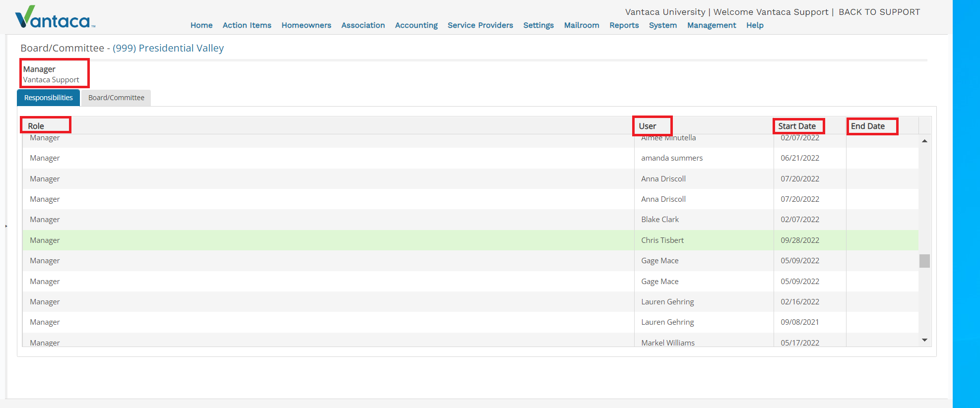Click the Manager role cell in Blake Clark row
Screen dimensions: 980x408
click(x=328, y=220)
